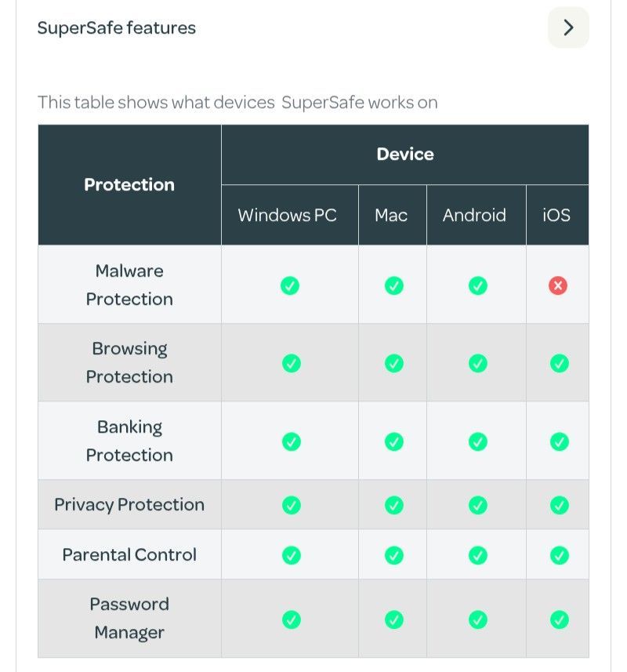Image resolution: width=627 pixels, height=672 pixels.
Task: Click Mac Password Manager checkmark
Action: point(393,619)
